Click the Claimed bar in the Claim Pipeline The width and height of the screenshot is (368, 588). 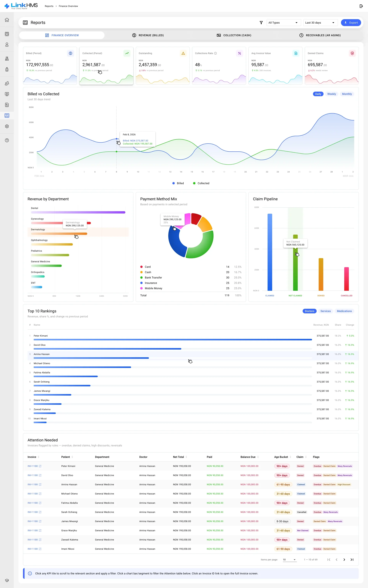click(270, 252)
